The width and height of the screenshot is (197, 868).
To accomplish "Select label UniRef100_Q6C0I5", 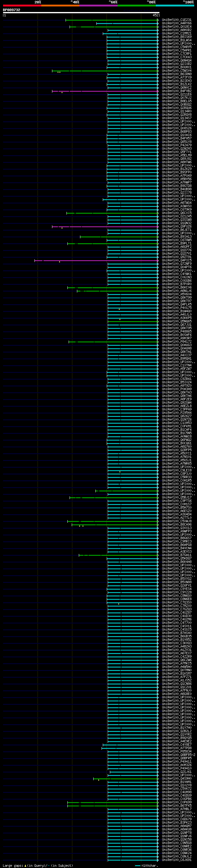I will tap(176, 213).
